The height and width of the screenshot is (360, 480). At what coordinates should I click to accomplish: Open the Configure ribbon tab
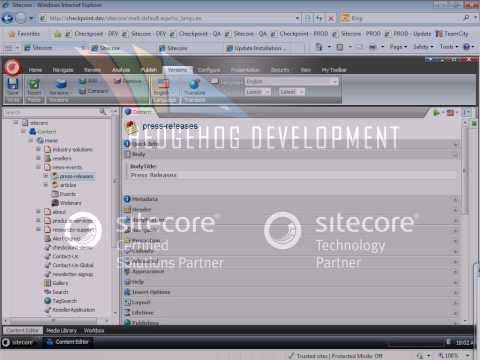coord(209,70)
